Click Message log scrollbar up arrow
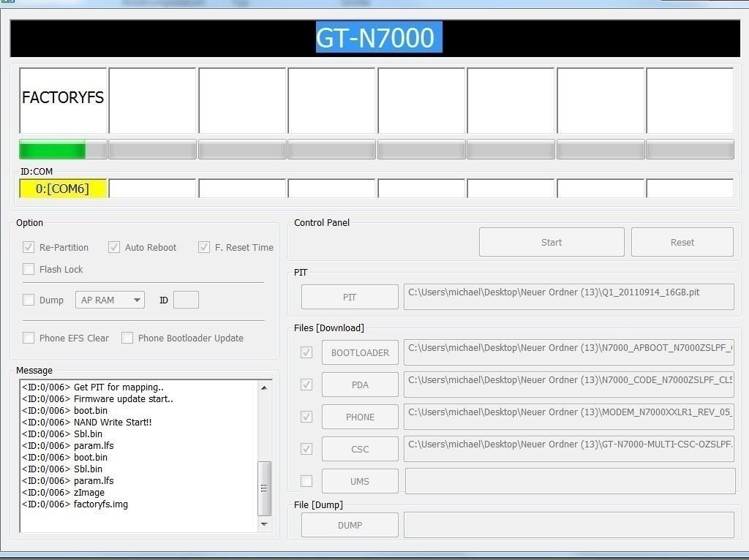749x560 pixels. (264, 387)
